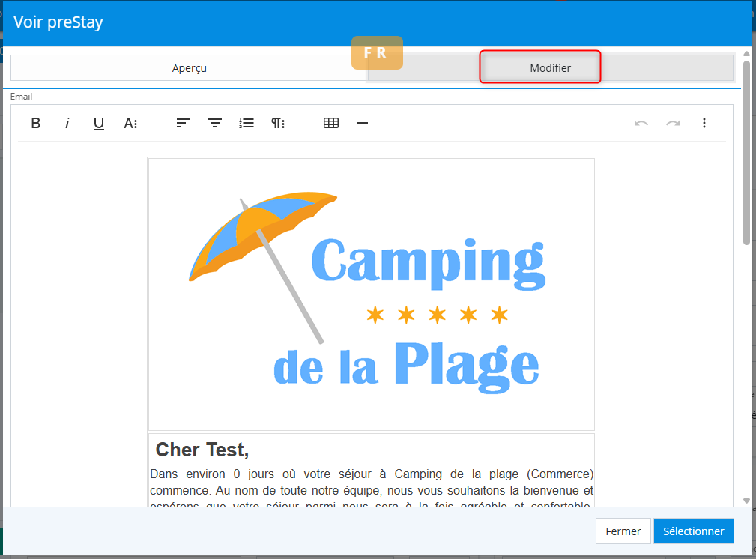Insert a horizontal line
Screen dimensions: 756x559
pyautogui.click(x=363, y=124)
